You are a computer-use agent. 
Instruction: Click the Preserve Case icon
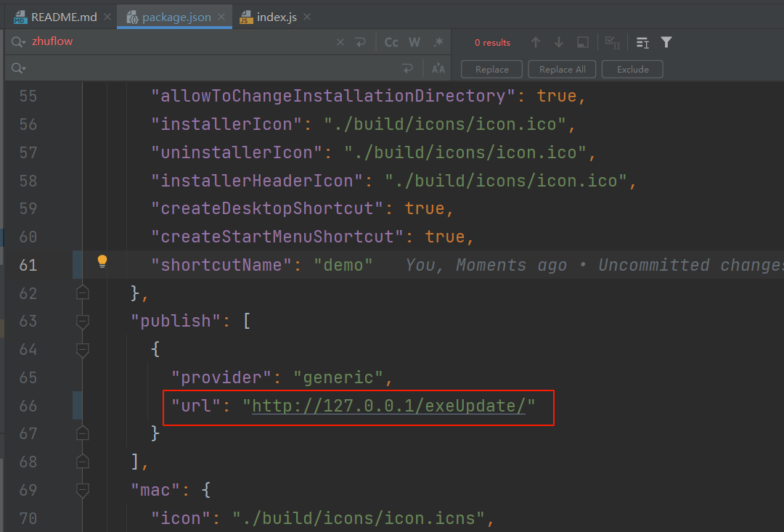tap(438, 69)
